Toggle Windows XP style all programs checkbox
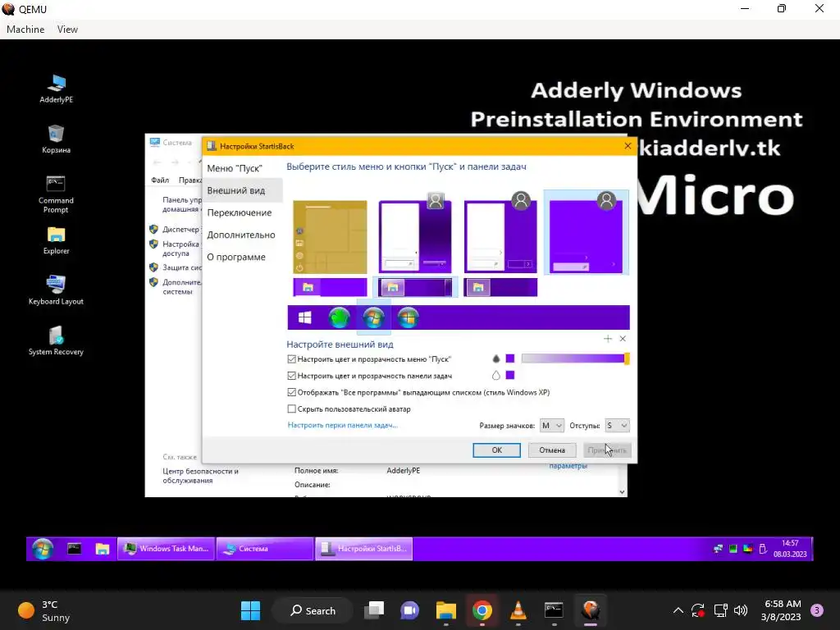 [291, 392]
